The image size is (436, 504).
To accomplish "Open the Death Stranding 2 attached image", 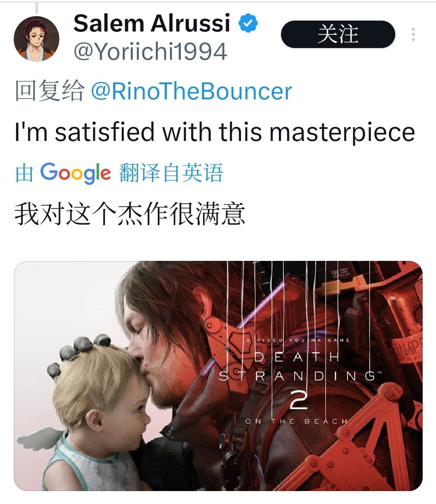I will 218,376.
